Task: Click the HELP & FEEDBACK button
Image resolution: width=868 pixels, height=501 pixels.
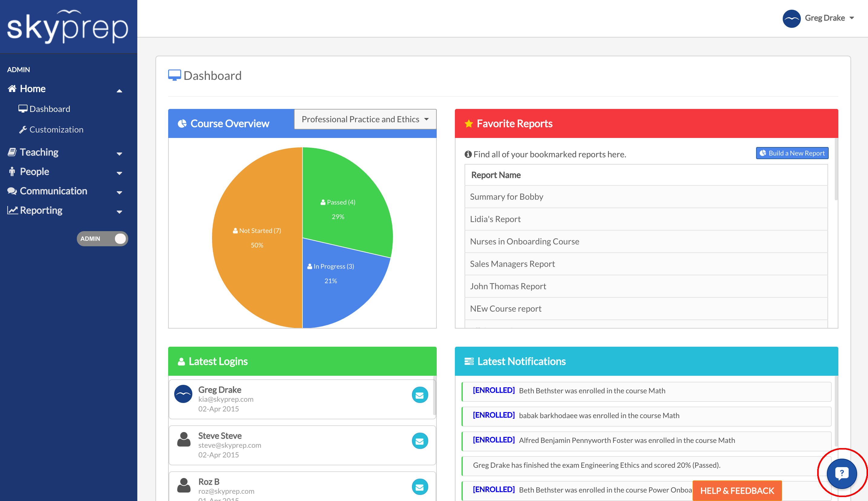Action: pyautogui.click(x=737, y=491)
